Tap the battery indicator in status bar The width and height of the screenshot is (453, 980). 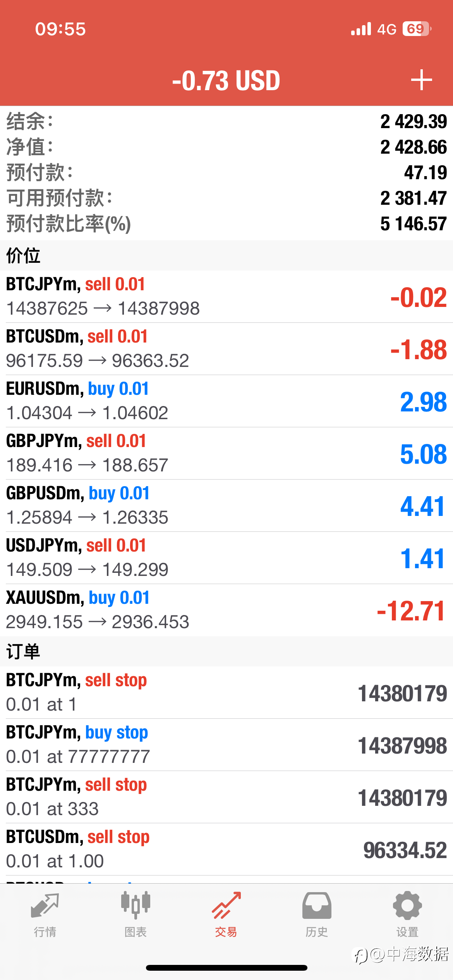tap(417, 29)
